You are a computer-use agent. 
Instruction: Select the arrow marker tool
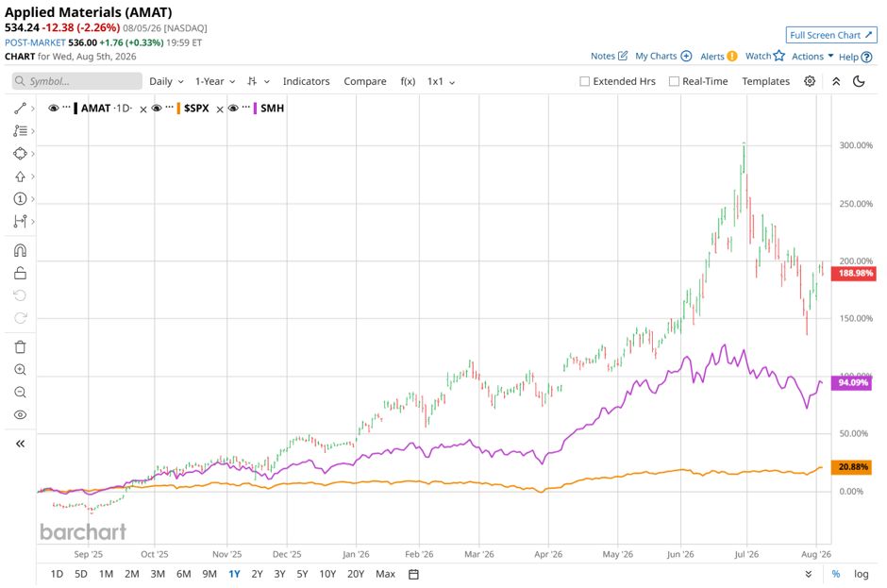pos(21,176)
